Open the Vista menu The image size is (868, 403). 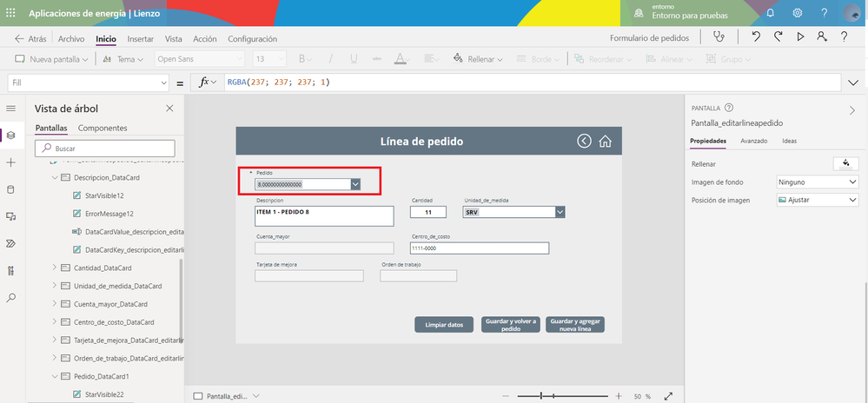173,39
